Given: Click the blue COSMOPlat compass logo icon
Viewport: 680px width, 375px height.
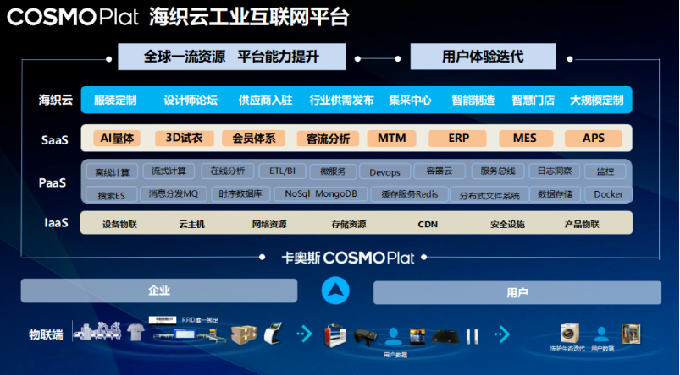Looking at the screenshot, I should (x=335, y=290).
